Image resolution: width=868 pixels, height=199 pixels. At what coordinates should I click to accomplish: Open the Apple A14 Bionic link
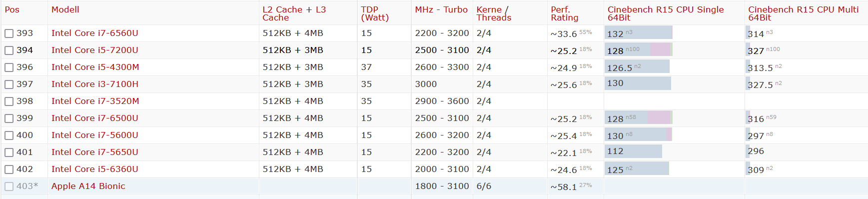[88, 186]
